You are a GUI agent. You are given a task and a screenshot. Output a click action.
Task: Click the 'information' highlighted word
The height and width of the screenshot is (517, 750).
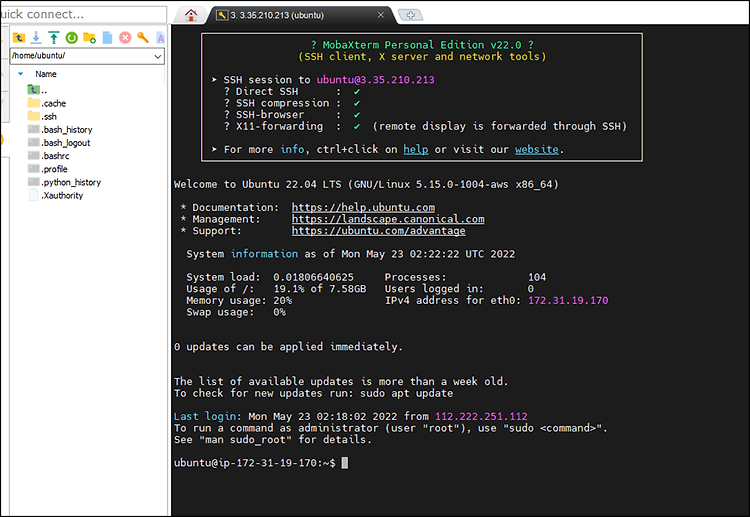pos(264,254)
